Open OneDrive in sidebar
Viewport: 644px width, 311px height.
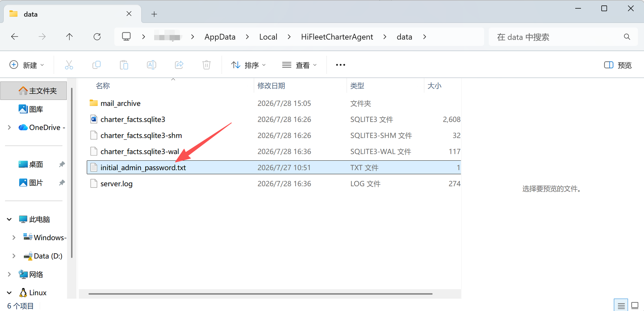point(42,127)
